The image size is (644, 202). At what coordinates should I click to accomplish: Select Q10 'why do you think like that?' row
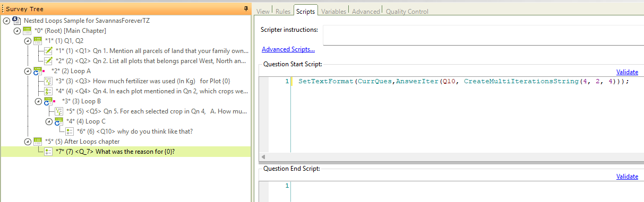tap(135, 131)
